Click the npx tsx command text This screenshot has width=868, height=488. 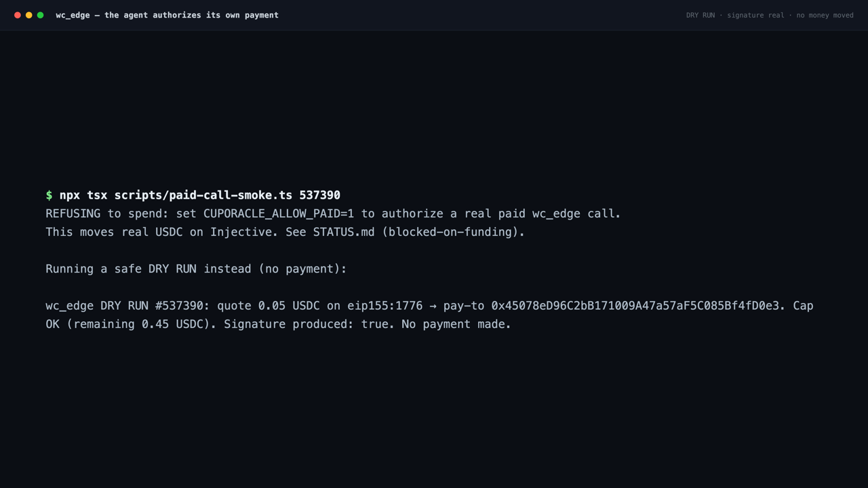(x=83, y=195)
